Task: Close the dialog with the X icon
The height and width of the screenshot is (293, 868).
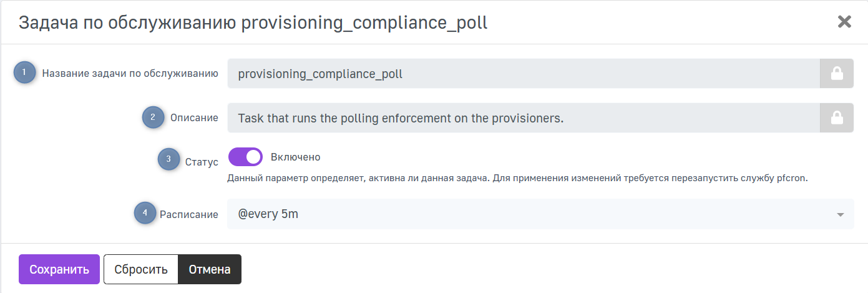Action: (844, 22)
